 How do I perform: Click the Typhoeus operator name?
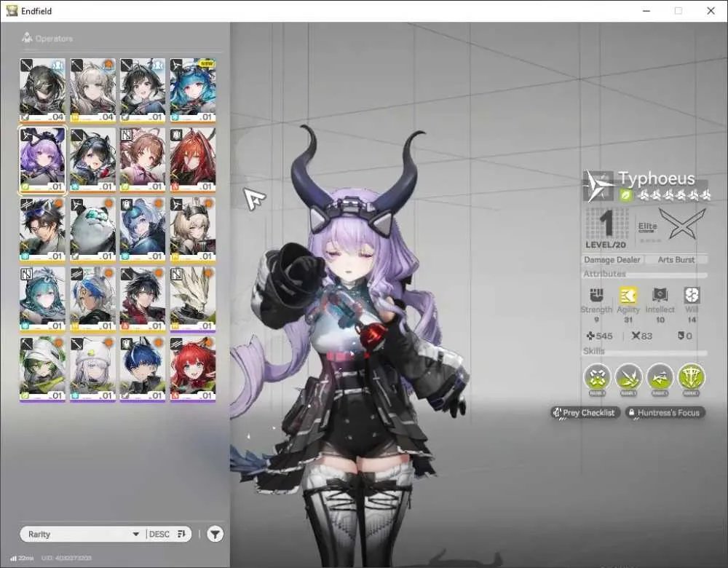click(657, 179)
